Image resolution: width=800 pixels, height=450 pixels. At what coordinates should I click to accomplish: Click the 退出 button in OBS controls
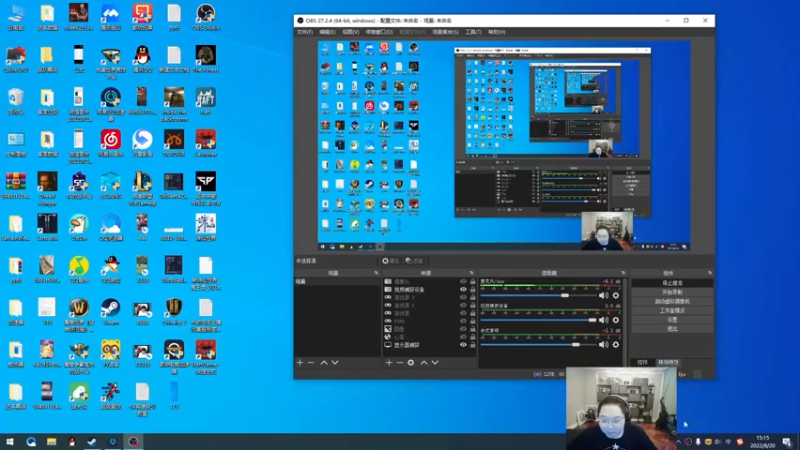672,329
